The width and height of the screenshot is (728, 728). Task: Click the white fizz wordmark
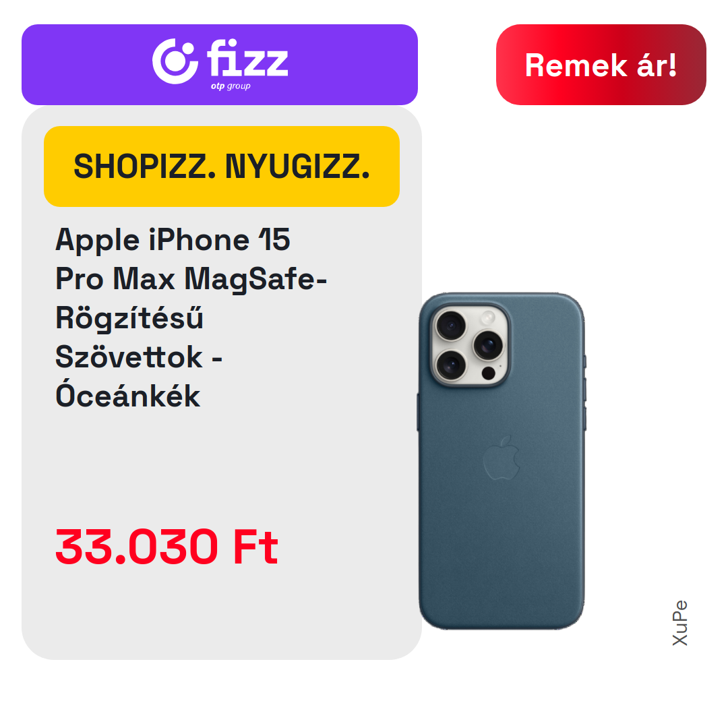click(247, 58)
